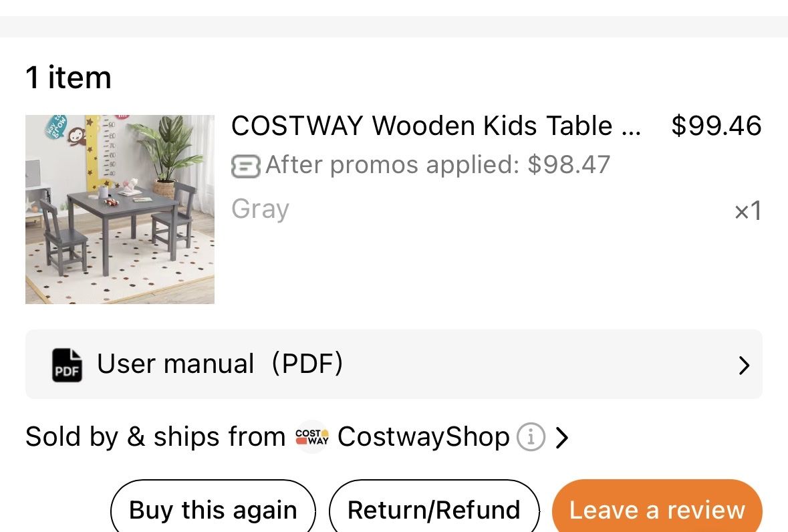This screenshot has width=788, height=532.
Task: Tap the Return/Refund button
Action: pyautogui.click(x=434, y=507)
